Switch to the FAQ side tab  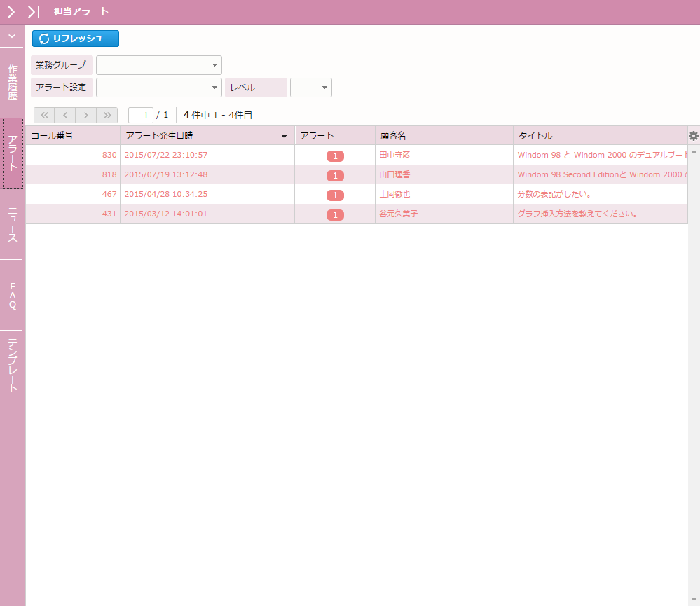click(x=13, y=295)
